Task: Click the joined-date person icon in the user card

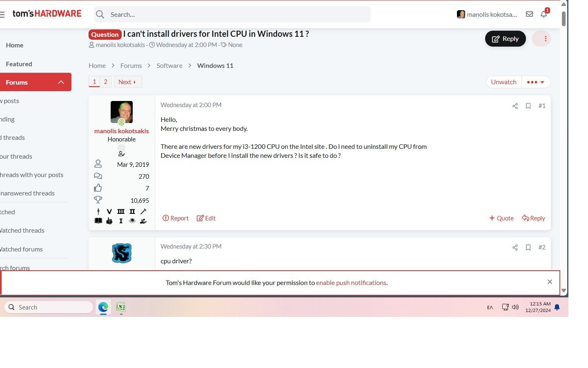Action: [x=98, y=164]
